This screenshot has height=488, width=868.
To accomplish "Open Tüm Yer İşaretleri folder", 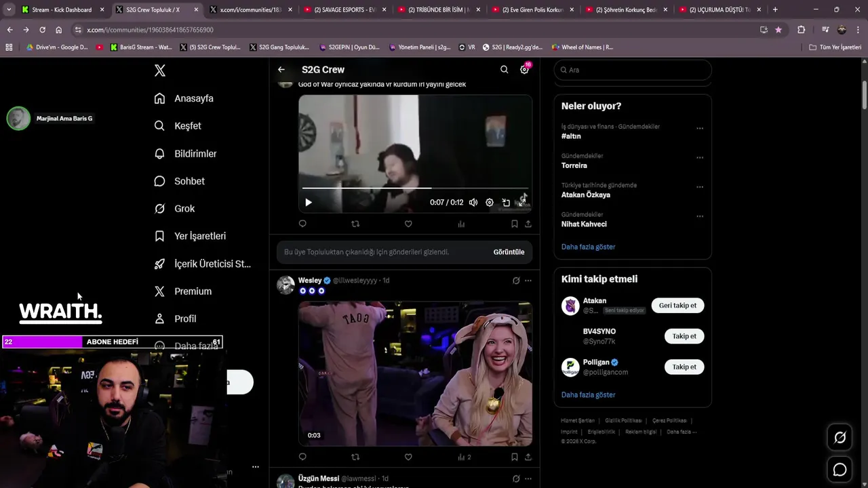I will 835,47.
